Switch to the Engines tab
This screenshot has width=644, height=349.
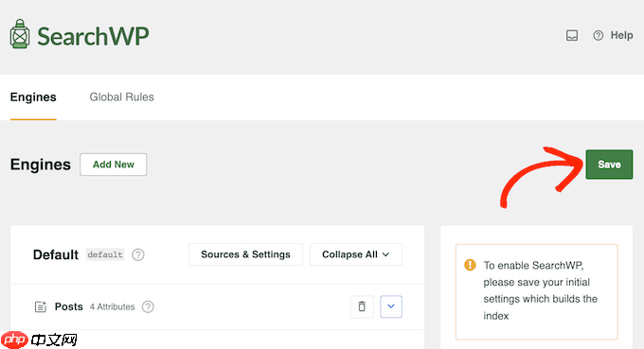[33, 97]
